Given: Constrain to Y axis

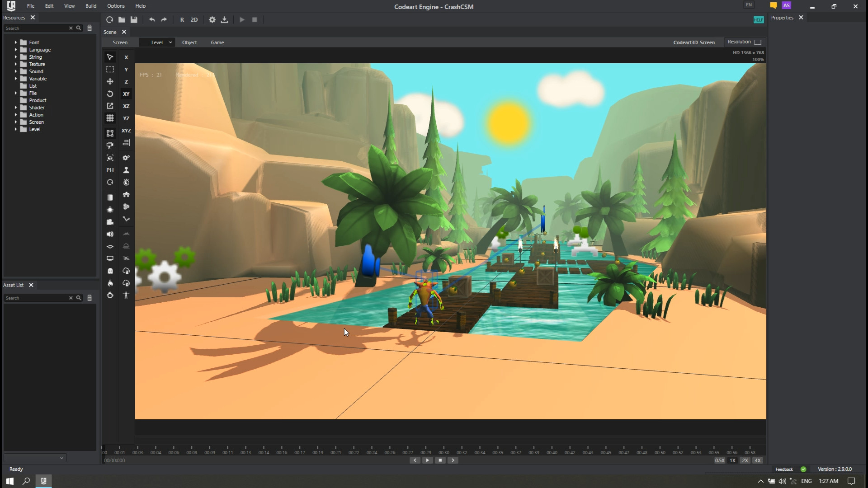Looking at the screenshot, I should 126,70.
